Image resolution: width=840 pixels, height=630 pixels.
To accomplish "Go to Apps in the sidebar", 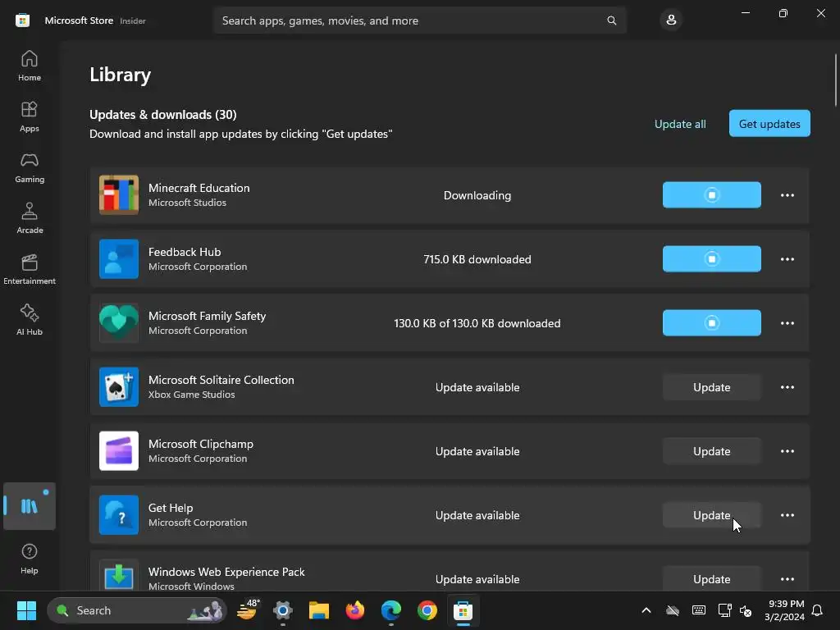I will click(29, 116).
